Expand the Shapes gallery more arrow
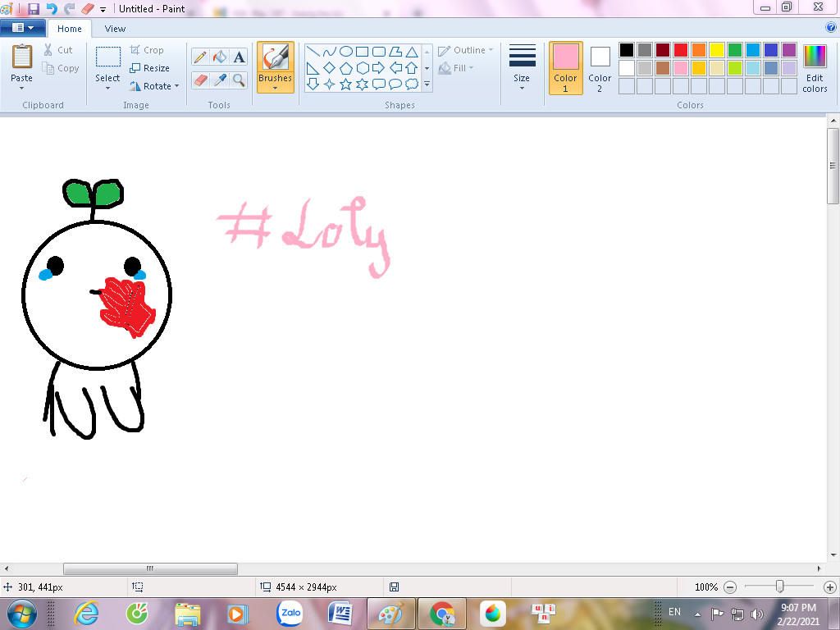 tap(427, 84)
